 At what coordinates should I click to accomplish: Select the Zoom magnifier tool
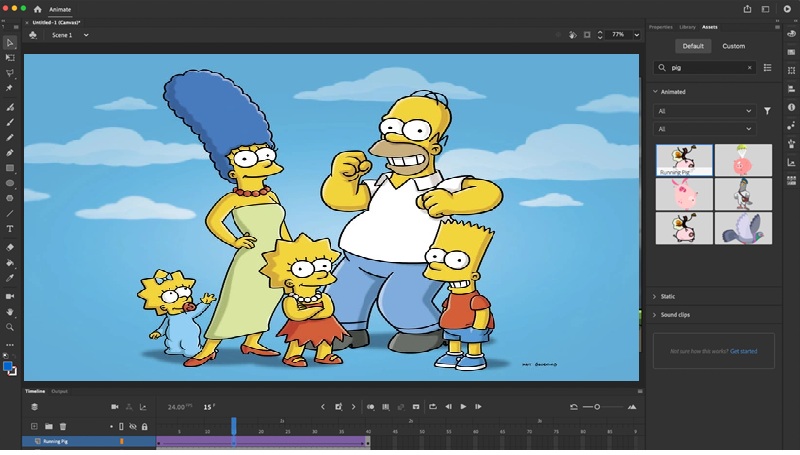tap(10, 327)
